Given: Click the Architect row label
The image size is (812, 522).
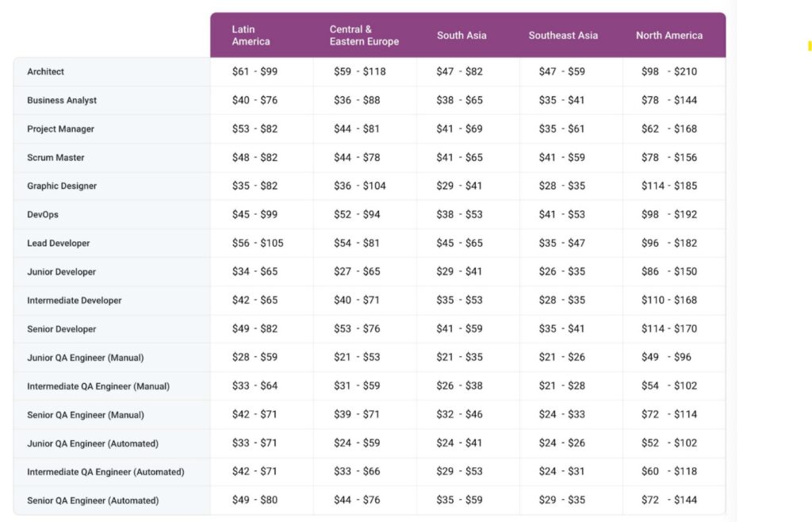Looking at the screenshot, I should (46, 72).
